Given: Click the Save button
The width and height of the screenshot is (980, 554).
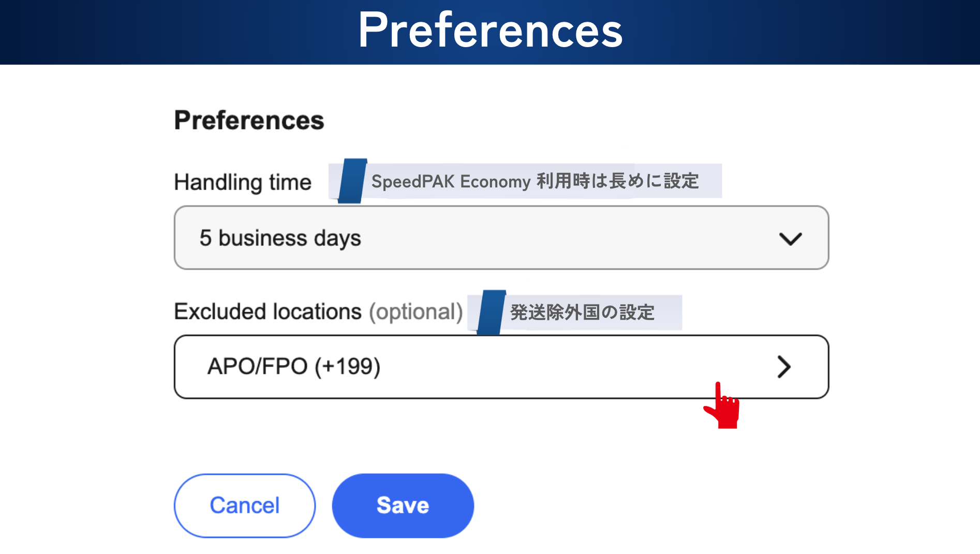Looking at the screenshot, I should (x=403, y=505).
